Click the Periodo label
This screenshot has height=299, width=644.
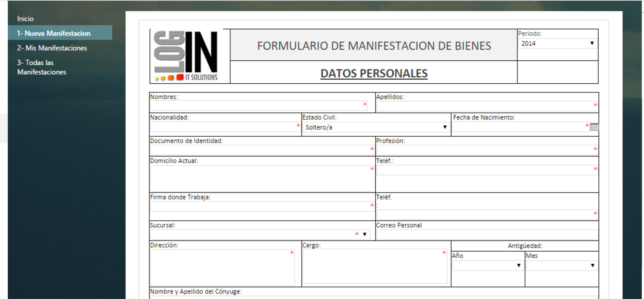click(530, 34)
